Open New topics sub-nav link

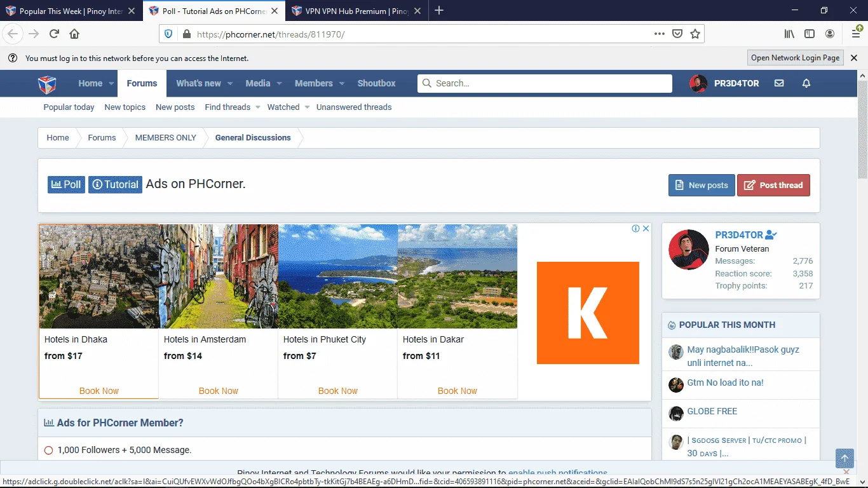pos(125,107)
